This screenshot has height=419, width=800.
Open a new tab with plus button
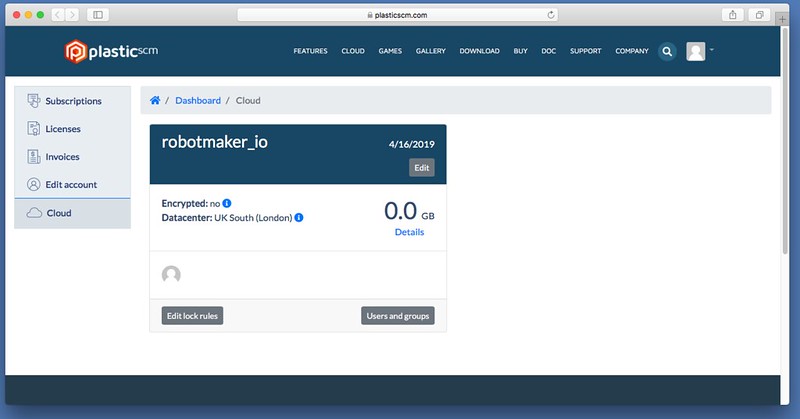pos(782,19)
